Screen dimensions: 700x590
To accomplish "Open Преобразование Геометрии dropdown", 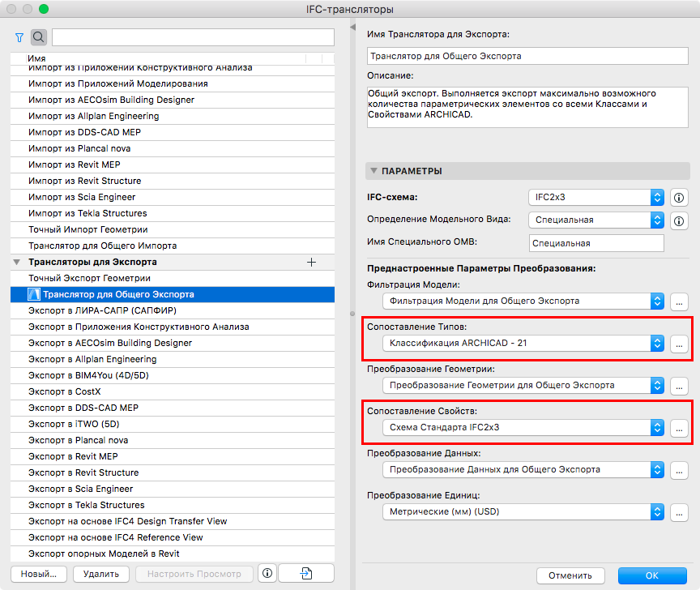I will (523, 386).
